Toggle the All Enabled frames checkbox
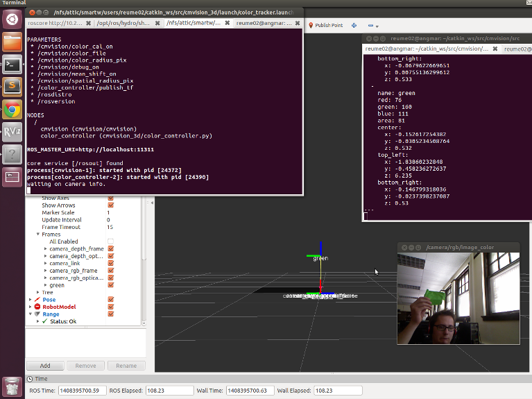The height and width of the screenshot is (399, 532). 110,241
